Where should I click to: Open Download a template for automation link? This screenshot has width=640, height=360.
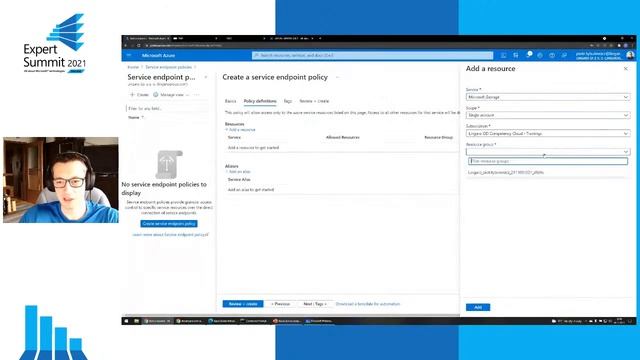pyautogui.click(x=368, y=304)
